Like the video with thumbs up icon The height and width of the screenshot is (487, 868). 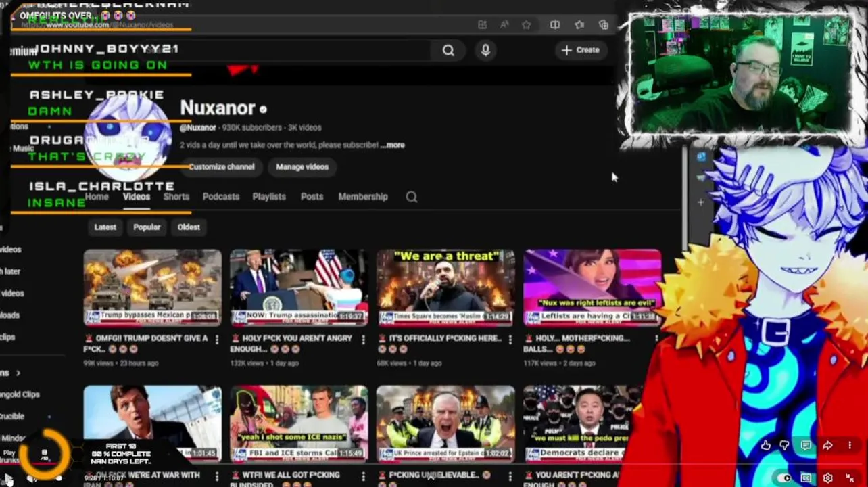(765, 445)
